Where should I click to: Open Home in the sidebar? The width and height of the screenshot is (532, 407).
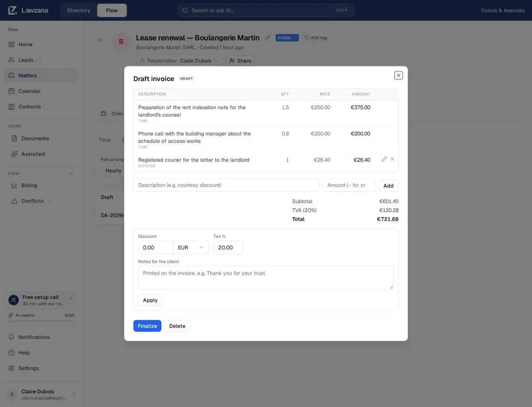41,44
